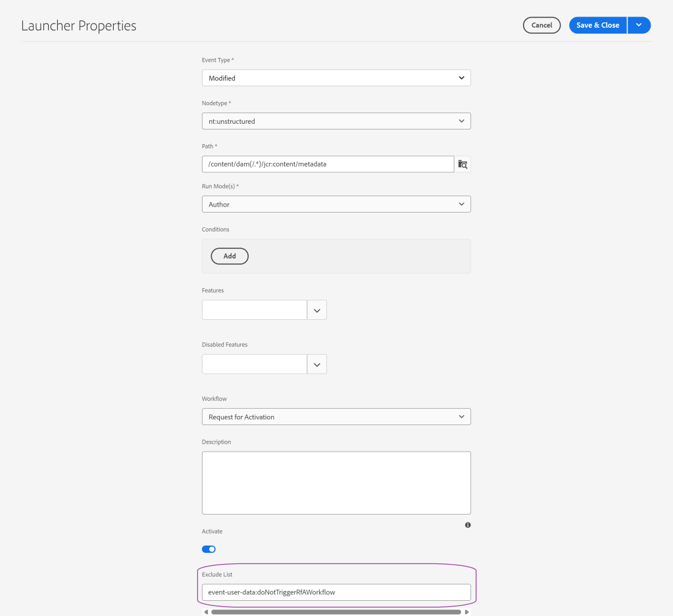Screen dimensions: 673x616
Task: Click the horizontal scrollbar's left arrow
Action: 205,612
